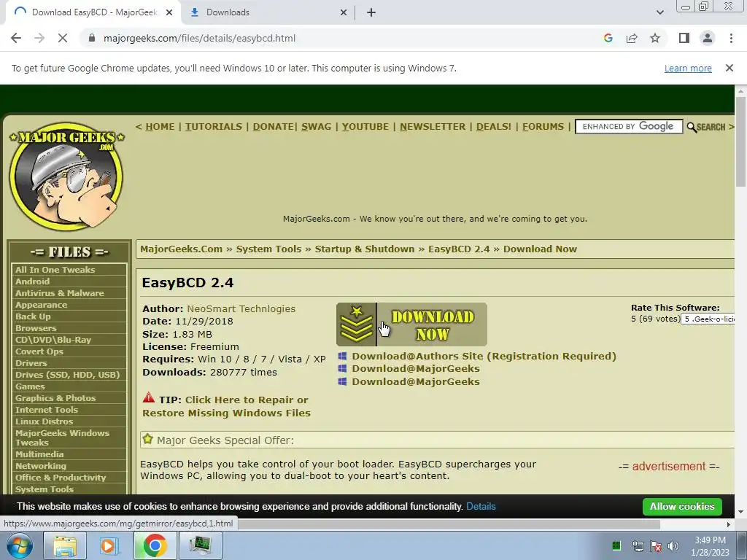Click the search magnifier icon
Viewport: 747px width, 560px height.
click(692, 127)
